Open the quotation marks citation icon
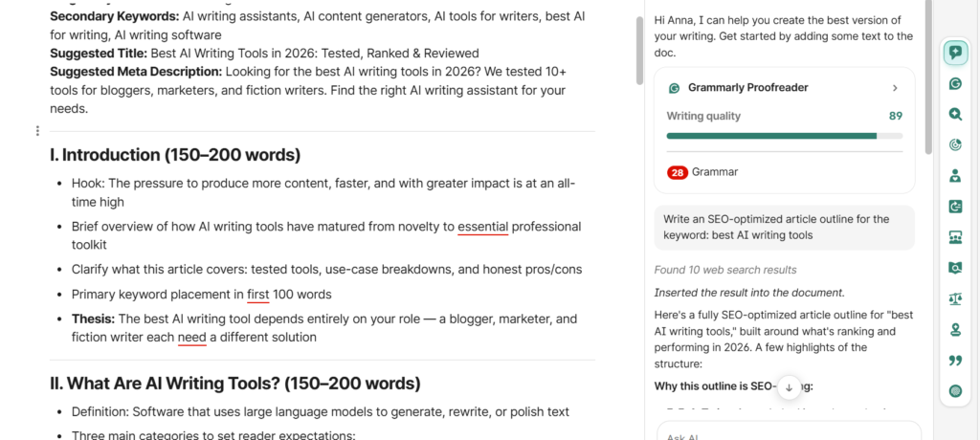This screenshot has height=440, width=980. (x=954, y=360)
